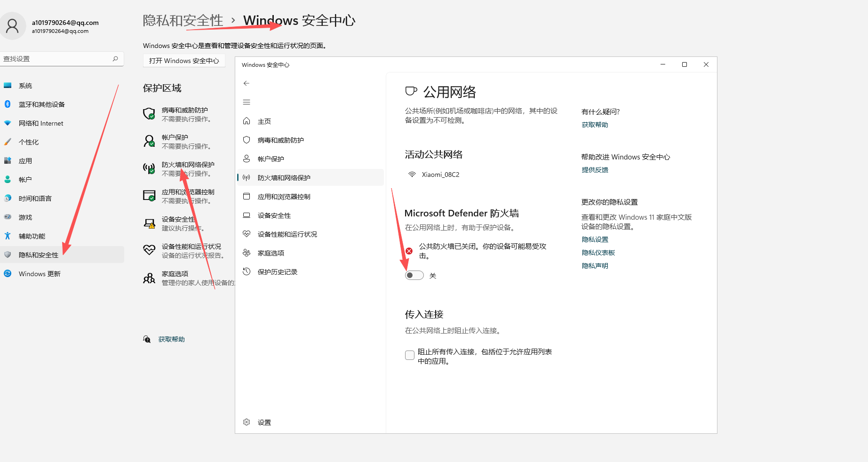Open 设置 gear at sidebar bottom
The width and height of the screenshot is (868, 462).
tap(247, 422)
